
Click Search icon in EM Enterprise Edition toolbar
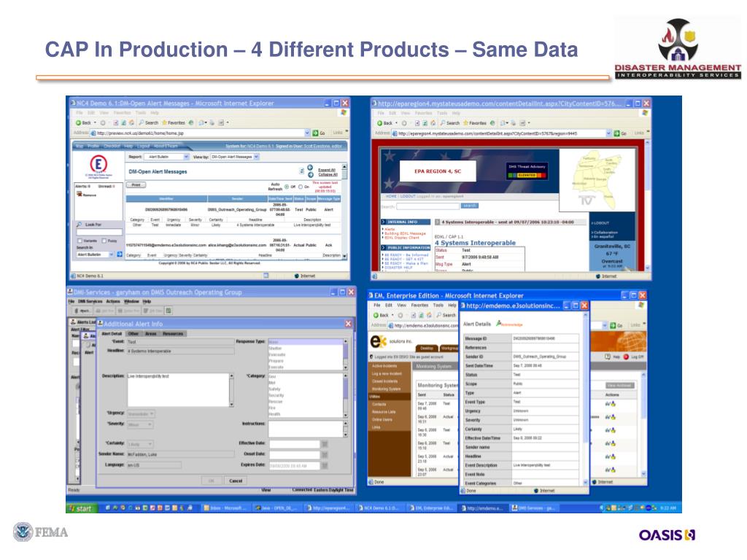pyautogui.click(x=439, y=315)
